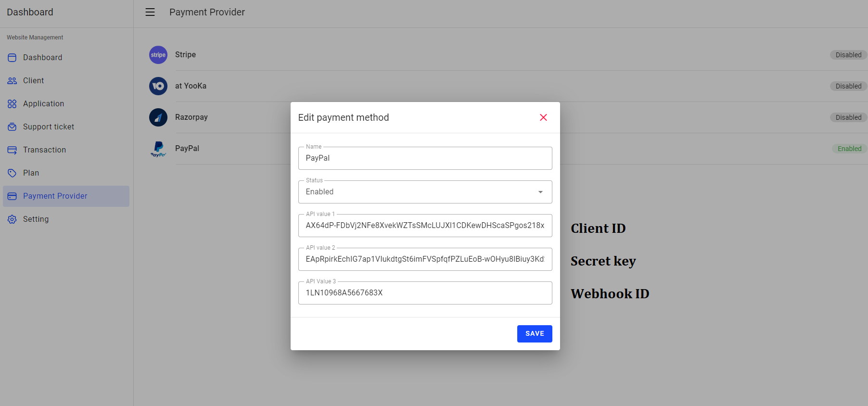Expand the Status dropdown arrow
The height and width of the screenshot is (406, 868).
pyautogui.click(x=540, y=192)
